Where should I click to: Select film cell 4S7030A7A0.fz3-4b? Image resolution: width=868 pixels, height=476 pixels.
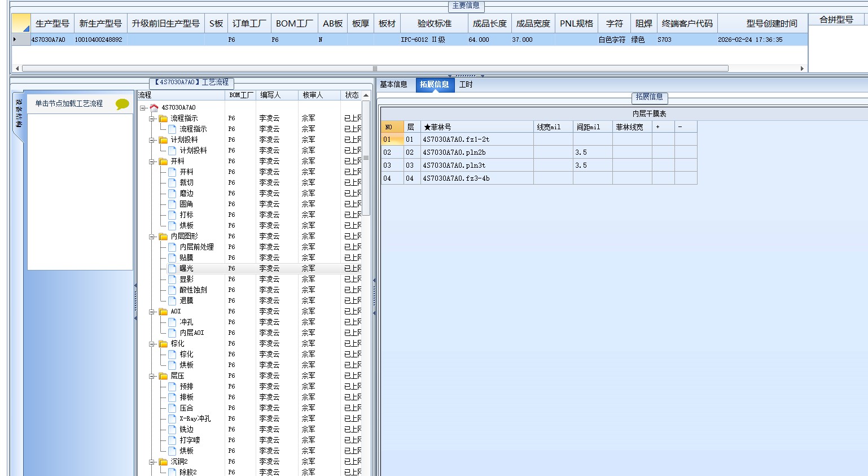coord(477,178)
